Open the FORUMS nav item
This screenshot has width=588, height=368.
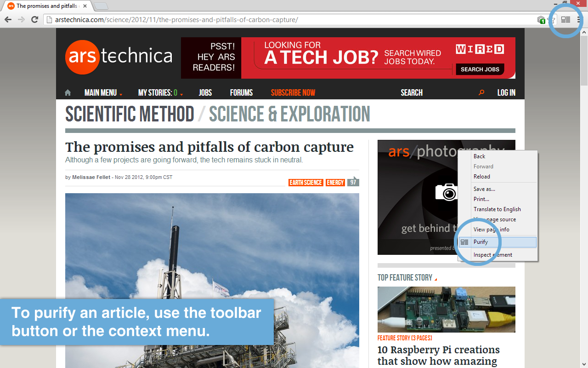click(241, 92)
